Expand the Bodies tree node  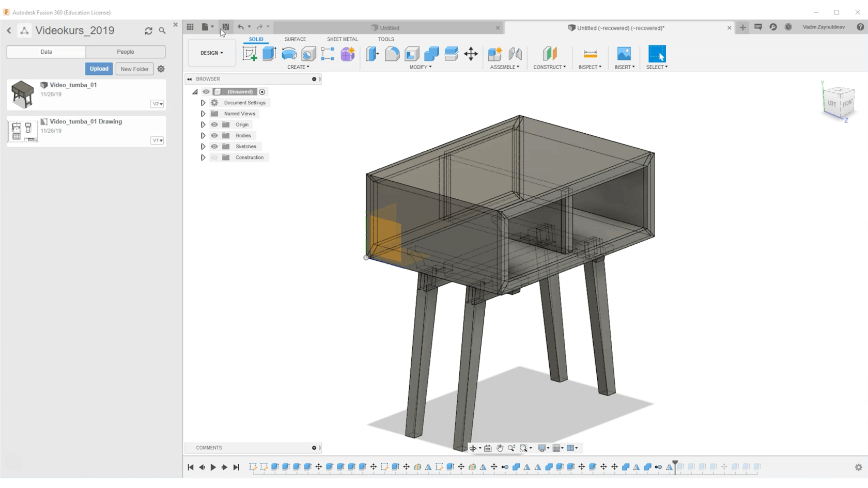tap(203, 135)
